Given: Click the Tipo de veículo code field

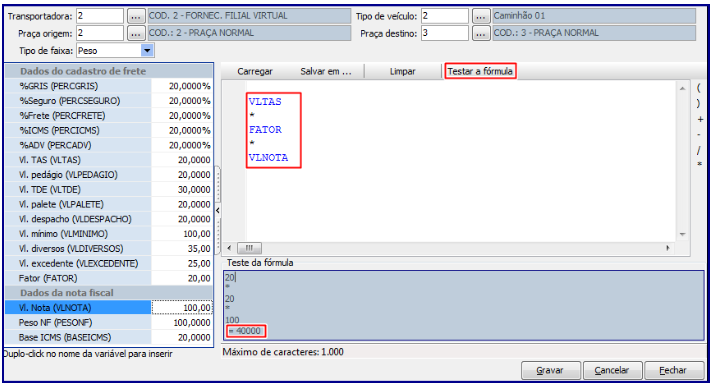Looking at the screenshot, I should coord(445,16).
